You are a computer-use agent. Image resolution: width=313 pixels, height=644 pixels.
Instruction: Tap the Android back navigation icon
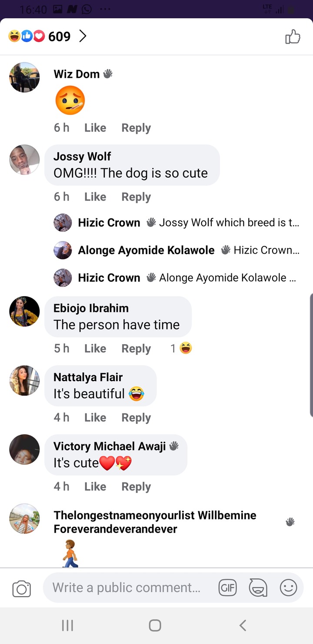243,625
